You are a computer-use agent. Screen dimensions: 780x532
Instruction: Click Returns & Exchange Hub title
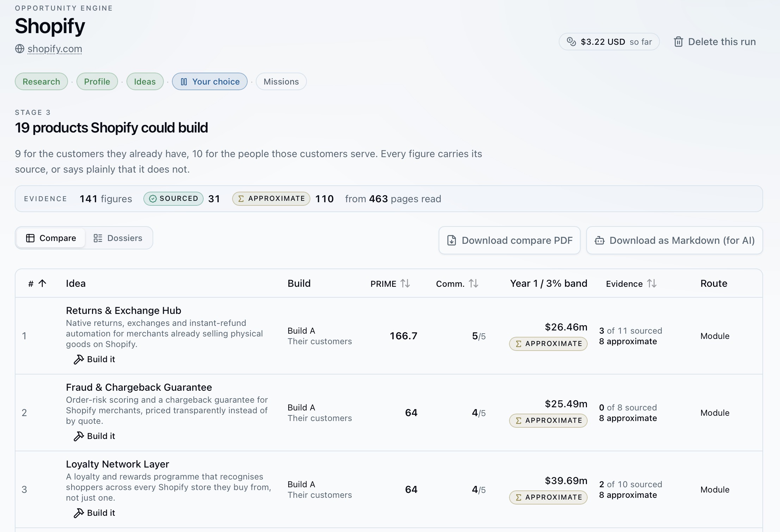[124, 310]
